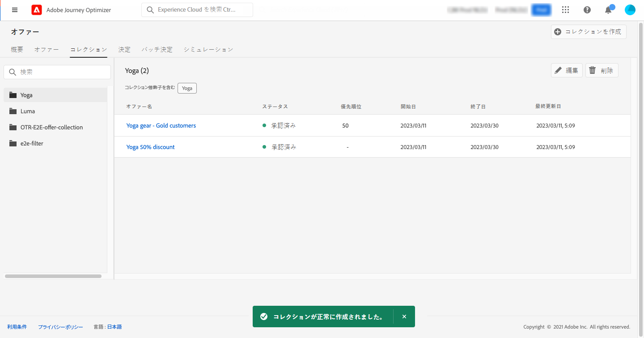
Task: Click end date 2023/03/30 in Yoga gear row
Action: click(484, 126)
